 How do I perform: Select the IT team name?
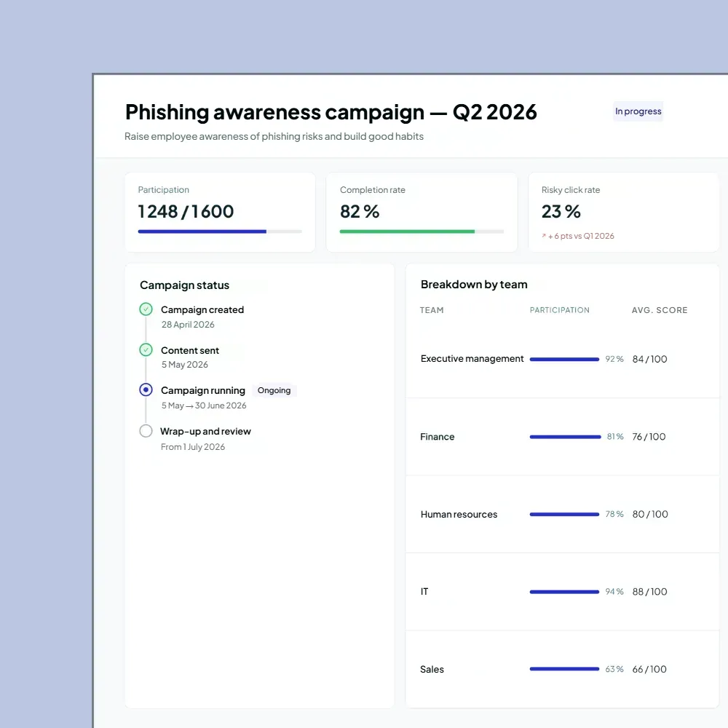(x=424, y=591)
